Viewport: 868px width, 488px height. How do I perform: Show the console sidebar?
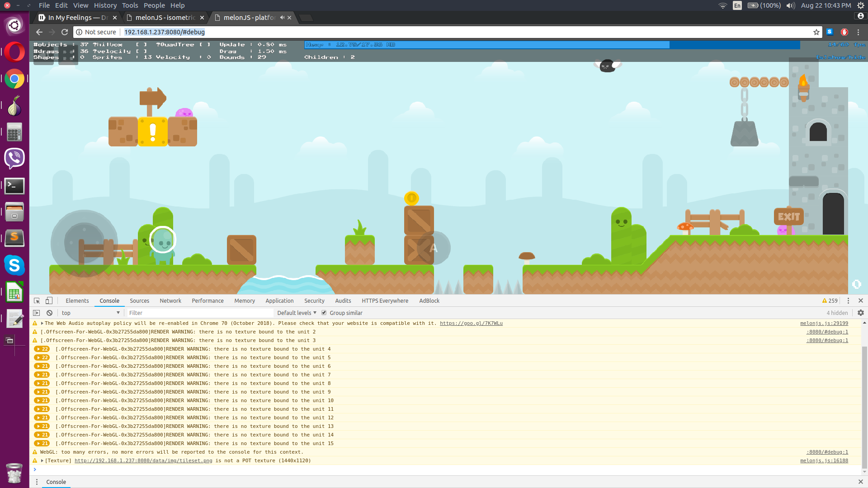(x=37, y=313)
